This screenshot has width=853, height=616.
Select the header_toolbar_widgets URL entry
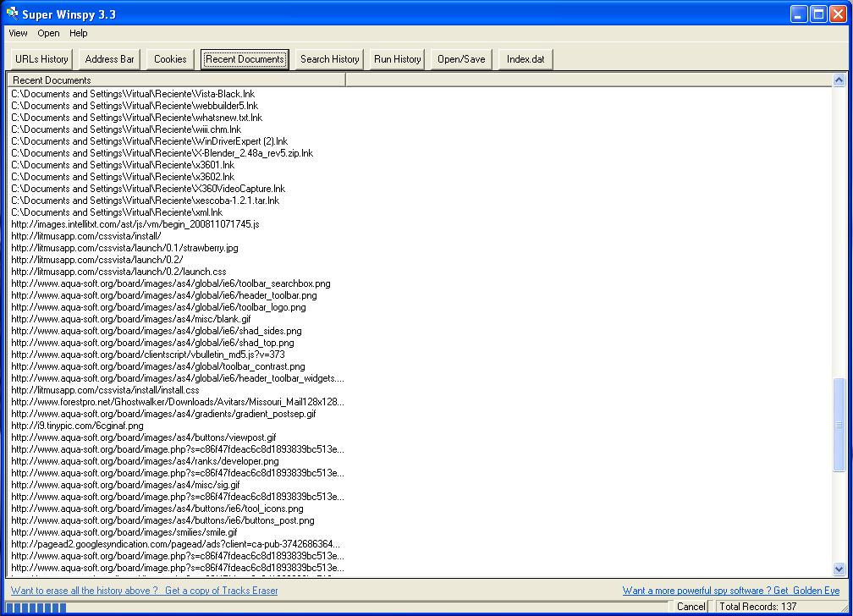pyautogui.click(x=178, y=378)
